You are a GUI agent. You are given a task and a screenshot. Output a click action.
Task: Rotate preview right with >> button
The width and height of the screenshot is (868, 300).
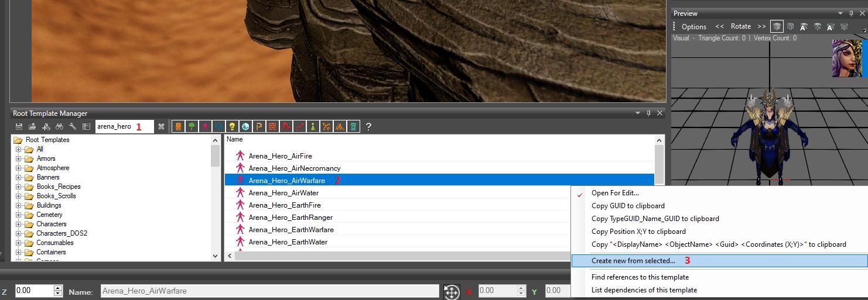(761, 26)
